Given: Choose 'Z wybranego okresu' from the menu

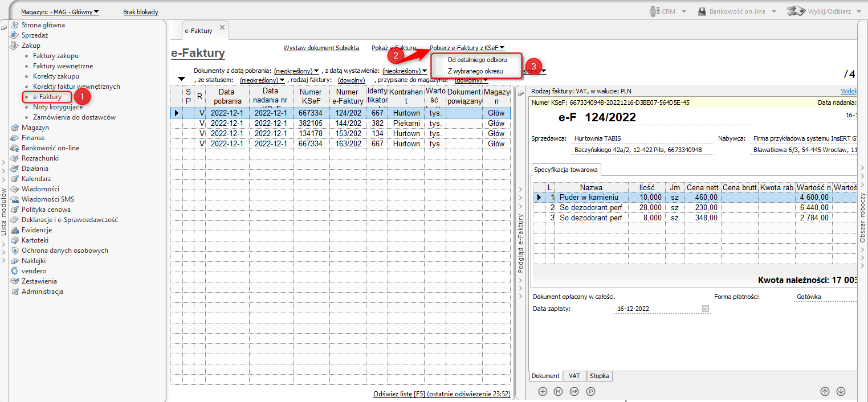Looking at the screenshot, I should point(475,71).
